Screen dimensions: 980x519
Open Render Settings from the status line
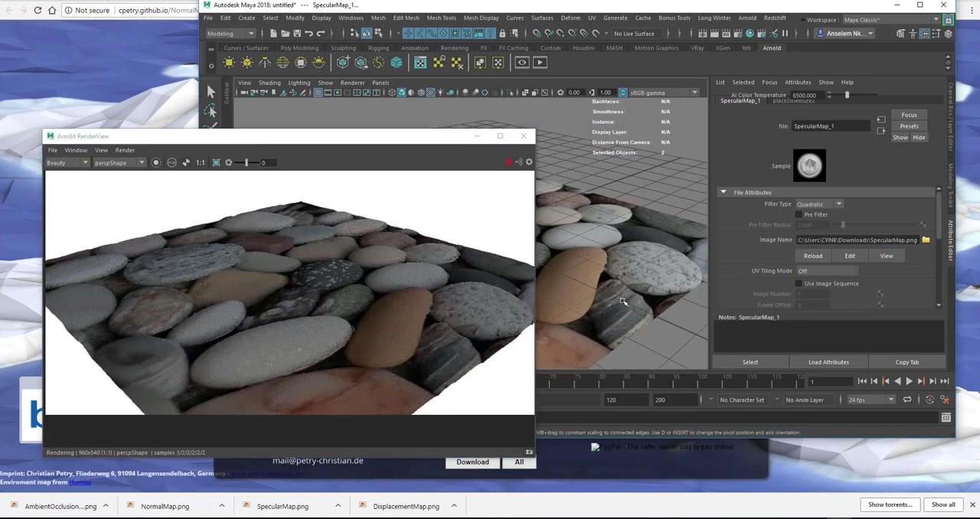click(740, 34)
